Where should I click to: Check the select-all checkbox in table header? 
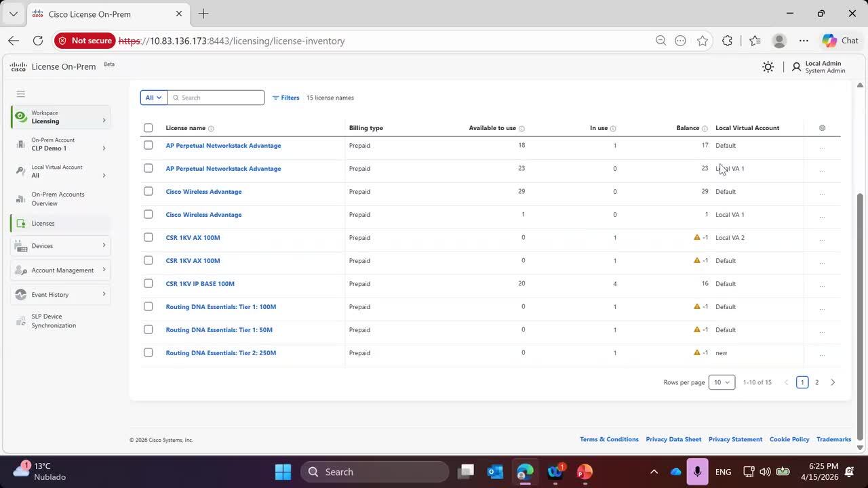[x=149, y=128]
